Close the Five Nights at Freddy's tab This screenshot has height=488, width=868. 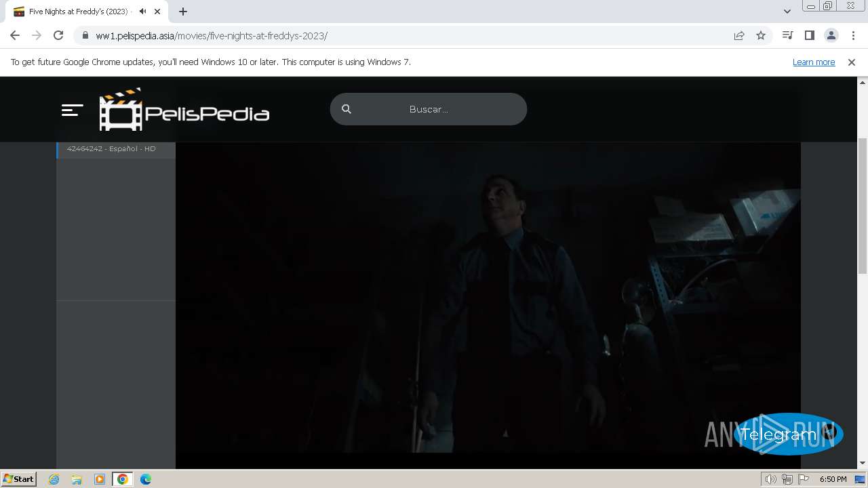[157, 12]
